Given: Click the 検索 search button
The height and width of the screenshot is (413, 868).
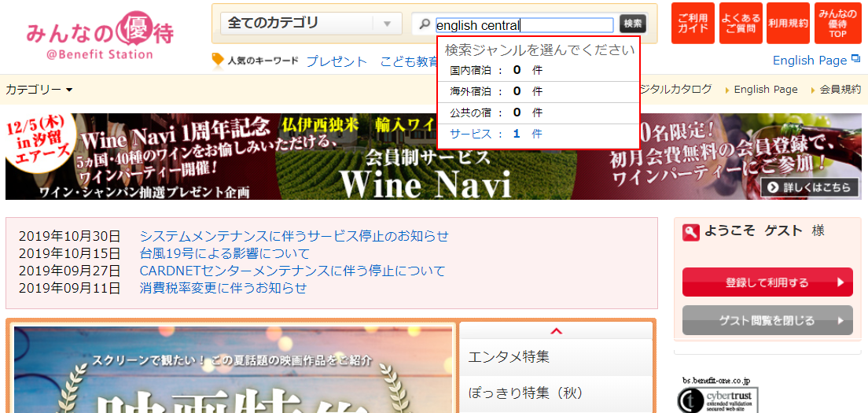Looking at the screenshot, I should tap(633, 24).
